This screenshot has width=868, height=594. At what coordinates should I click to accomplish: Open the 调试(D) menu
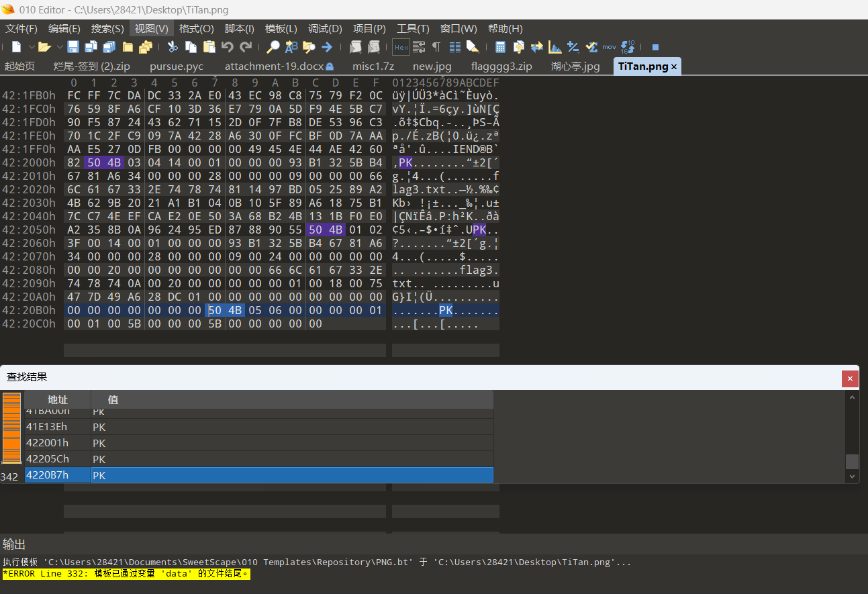(326, 29)
